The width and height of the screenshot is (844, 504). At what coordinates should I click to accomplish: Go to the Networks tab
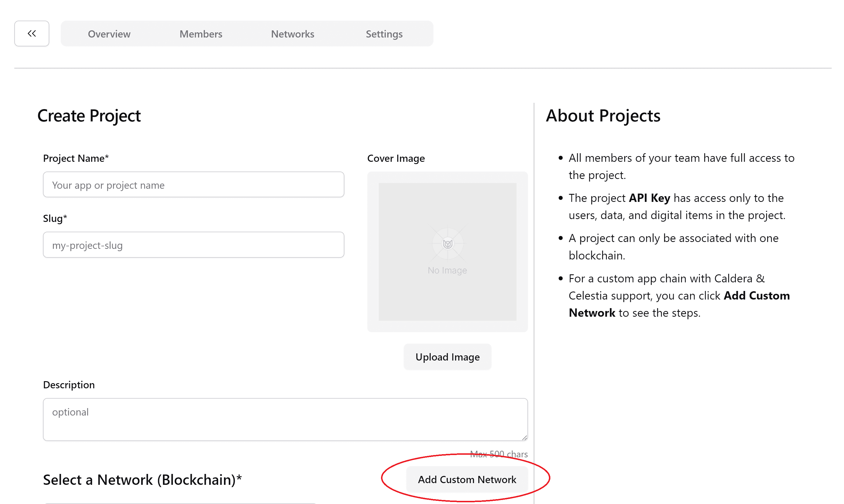pos(293,34)
